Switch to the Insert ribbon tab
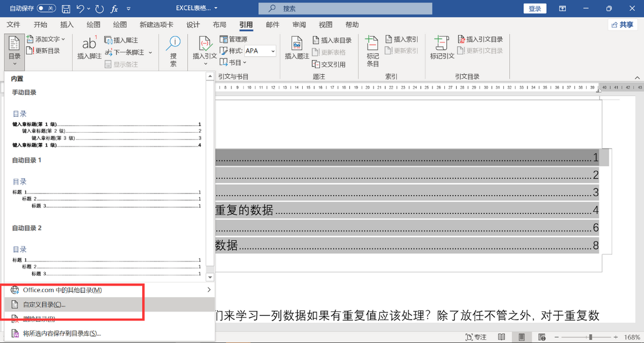This screenshot has height=343, width=644. (67, 25)
